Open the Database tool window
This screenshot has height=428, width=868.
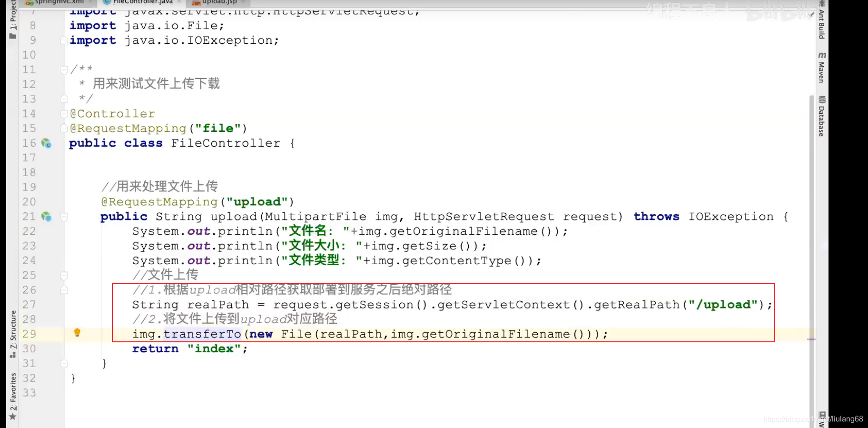(x=822, y=117)
